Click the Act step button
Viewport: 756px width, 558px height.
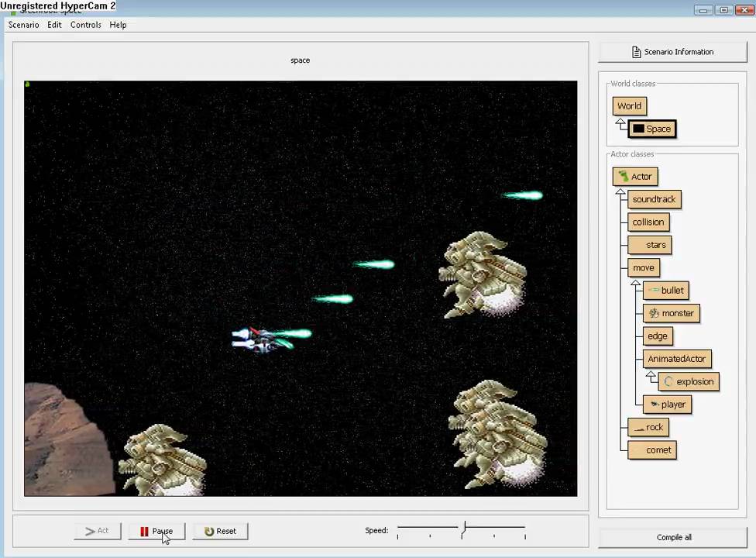[x=98, y=531]
